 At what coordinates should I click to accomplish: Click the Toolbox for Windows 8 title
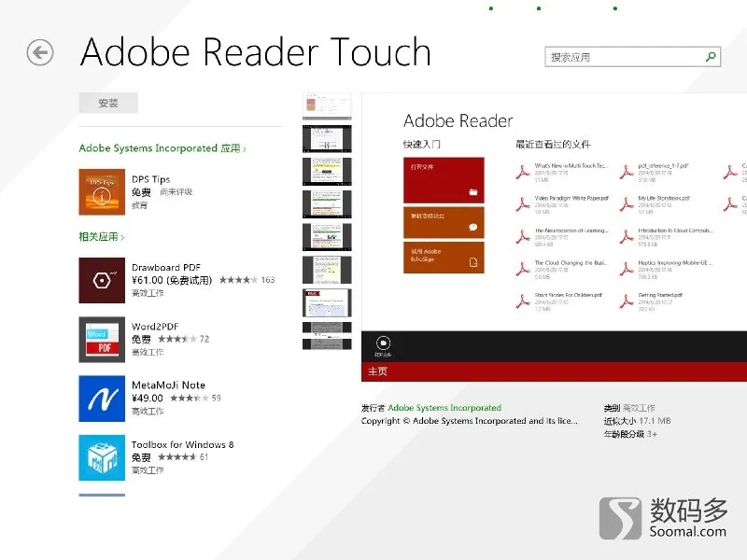coord(183,444)
